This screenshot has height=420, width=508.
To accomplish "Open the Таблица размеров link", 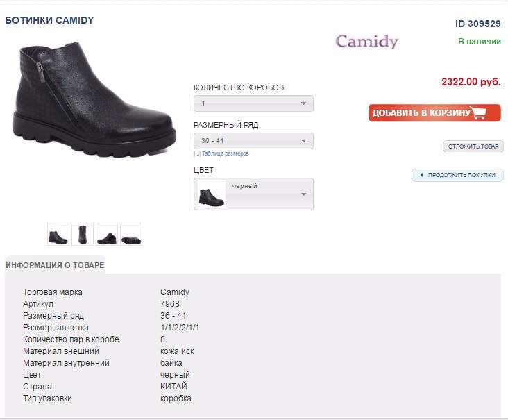I will [x=225, y=153].
